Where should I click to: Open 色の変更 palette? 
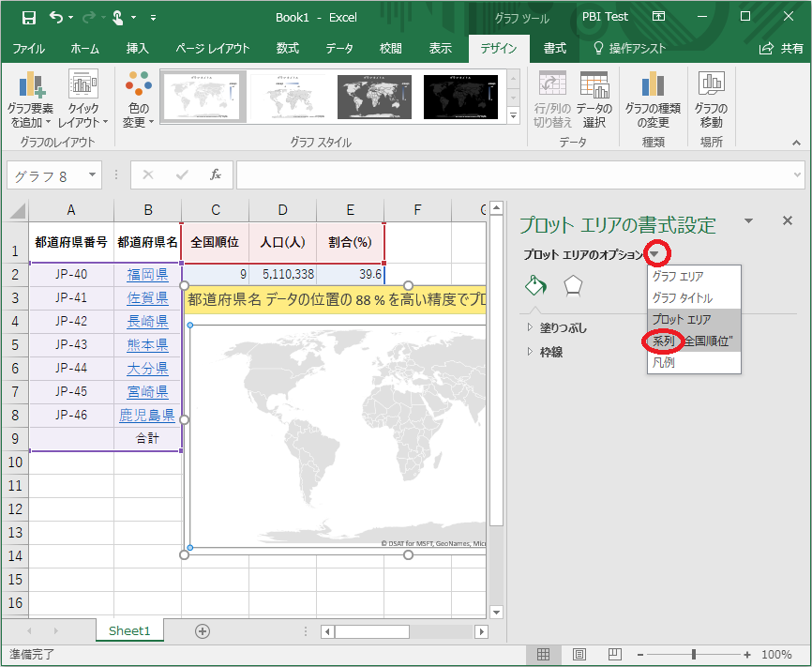[x=138, y=100]
